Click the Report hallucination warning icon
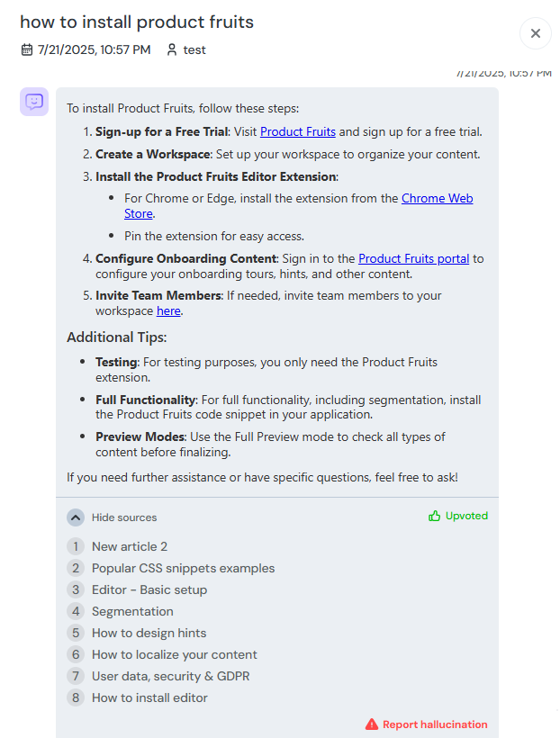This screenshot has width=560, height=738. click(372, 724)
